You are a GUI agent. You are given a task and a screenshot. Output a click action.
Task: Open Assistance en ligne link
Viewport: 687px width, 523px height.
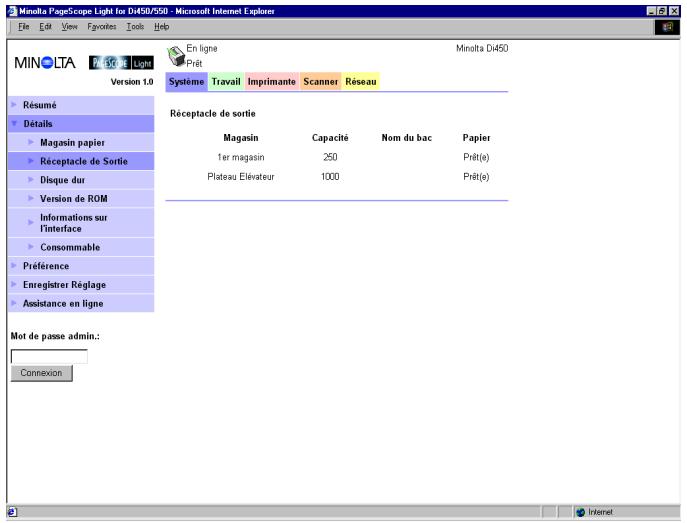point(63,304)
